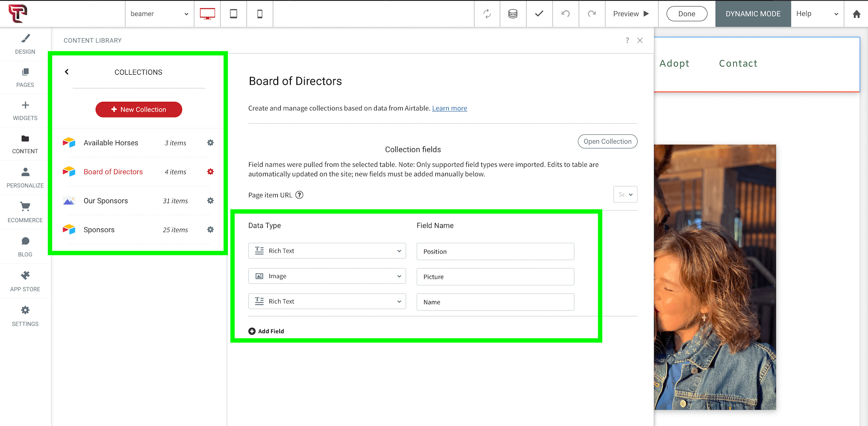The image size is (868, 426).
Task: Open the Help menu dropdown
Action: [x=817, y=14]
